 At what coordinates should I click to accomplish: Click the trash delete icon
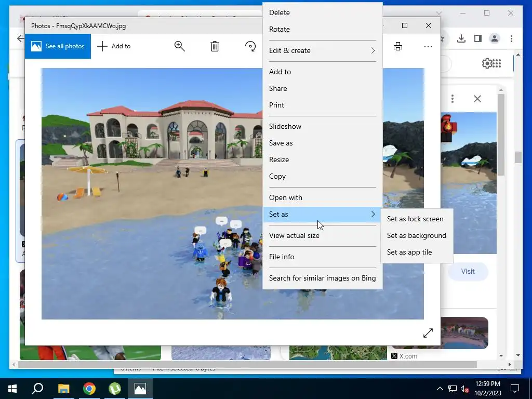pyautogui.click(x=215, y=46)
